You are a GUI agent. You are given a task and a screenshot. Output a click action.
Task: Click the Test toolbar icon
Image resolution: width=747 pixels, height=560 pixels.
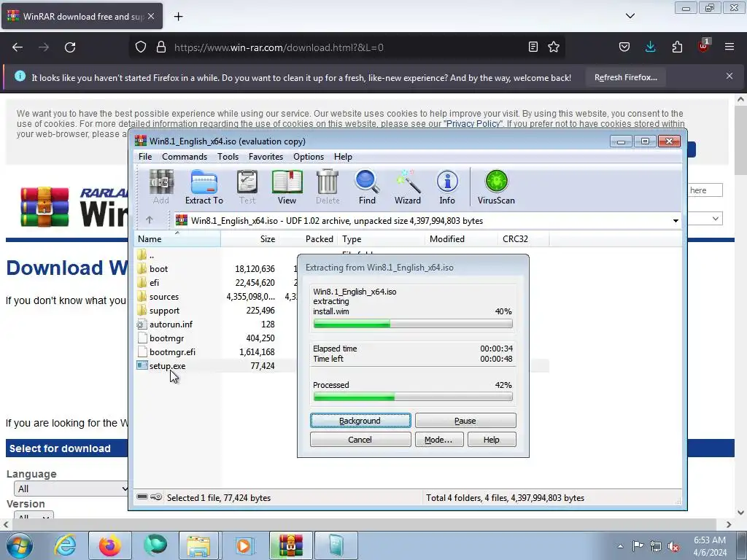coord(247,187)
